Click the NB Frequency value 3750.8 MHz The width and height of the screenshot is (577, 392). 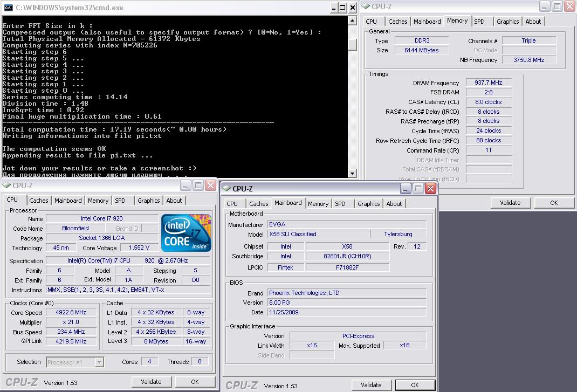pyautogui.click(x=529, y=60)
